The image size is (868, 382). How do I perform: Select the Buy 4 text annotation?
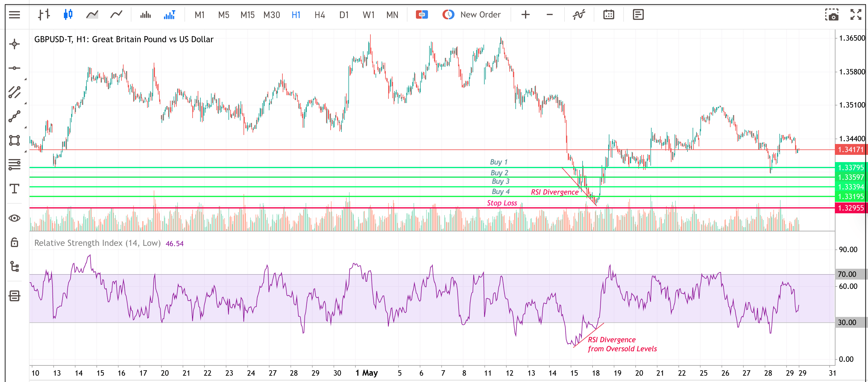tap(500, 192)
